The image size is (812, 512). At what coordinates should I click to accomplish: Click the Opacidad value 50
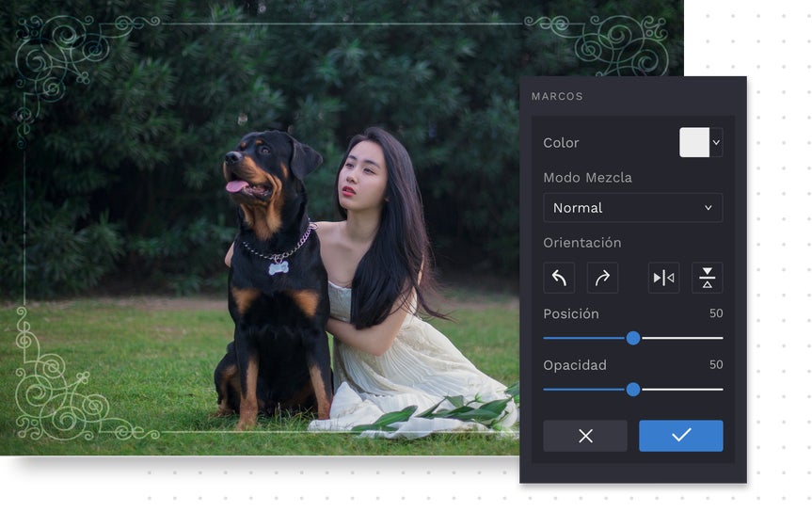coord(715,364)
